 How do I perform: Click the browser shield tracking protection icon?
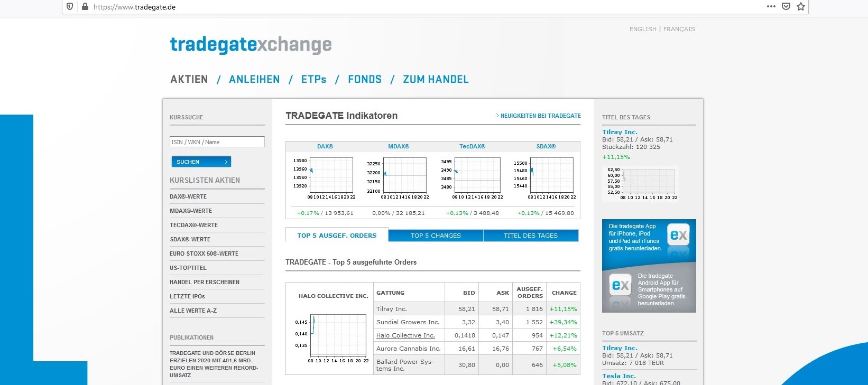70,7
